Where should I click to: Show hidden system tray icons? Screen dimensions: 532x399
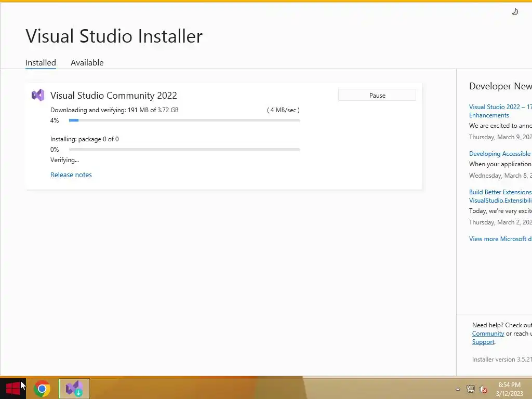458,389
